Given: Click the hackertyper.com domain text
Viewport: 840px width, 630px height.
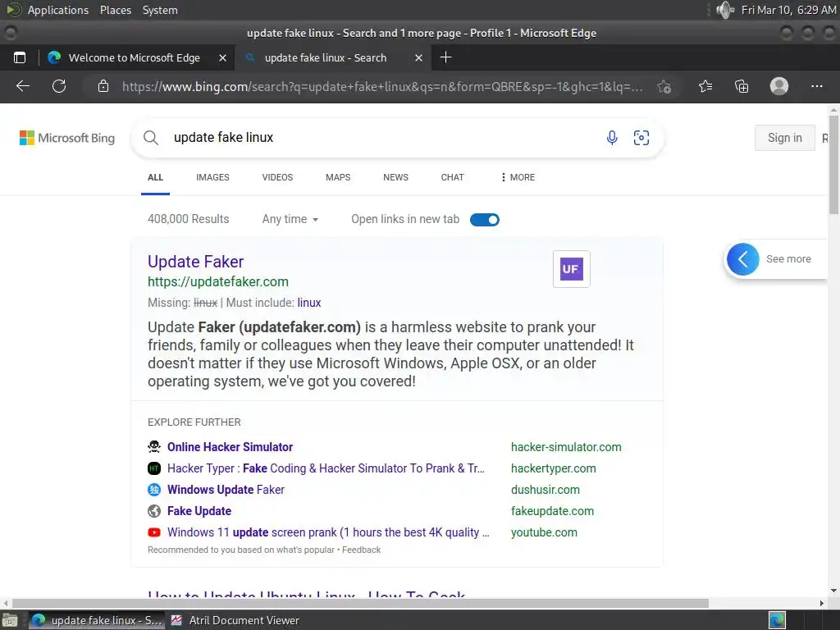Looking at the screenshot, I should 554,468.
